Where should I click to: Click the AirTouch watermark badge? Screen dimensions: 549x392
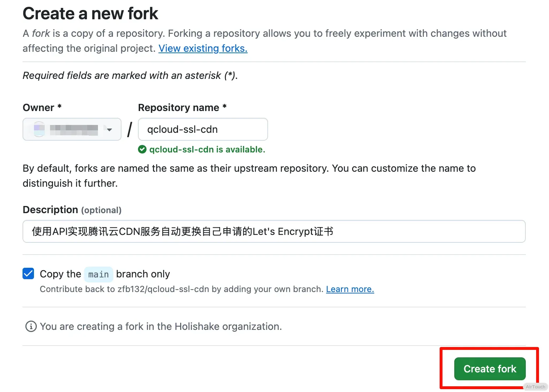pyautogui.click(x=535, y=387)
